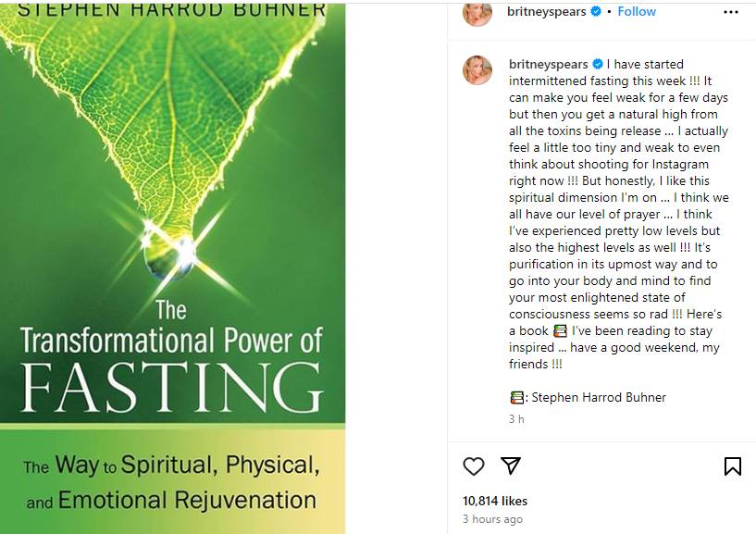This screenshot has height=534, width=756.
Task: Open the profile picture in the post header
Action: (477, 12)
